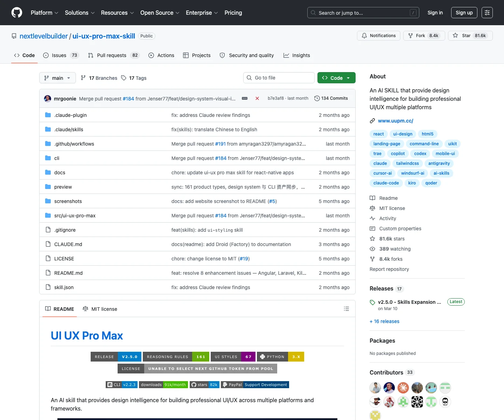Viewport: 504px width, 420px height.
Task: Focus the Search or jump to field
Action: coord(363,13)
